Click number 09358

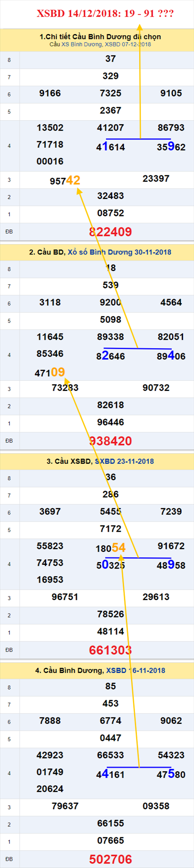[x=156, y=806]
